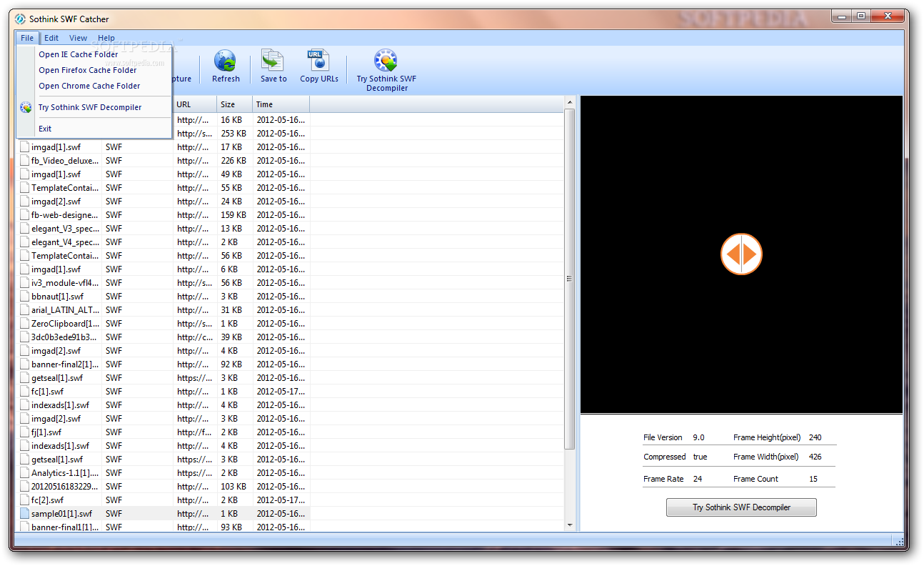924x566 pixels.
Task: Choose Open Firefox Cache Folder
Action: pyautogui.click(x=94, y=70)
